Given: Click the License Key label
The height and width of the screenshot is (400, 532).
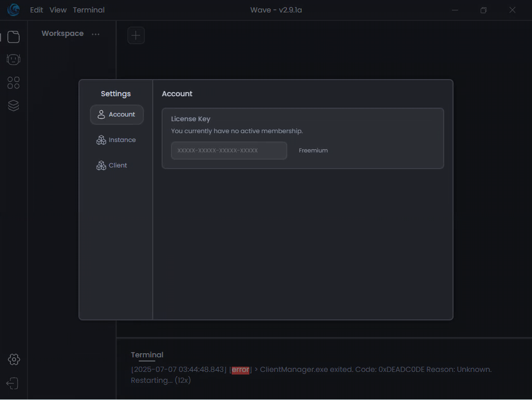Looking at the screenshot, I should coord(191,119).
